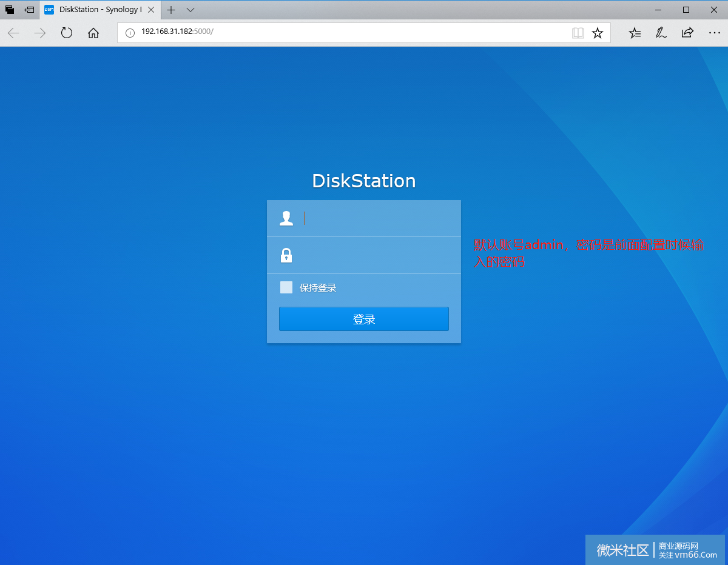Screen dimensions: 728x565
Task: Click the user silhouette icon
Action: [x=286, y=218]
